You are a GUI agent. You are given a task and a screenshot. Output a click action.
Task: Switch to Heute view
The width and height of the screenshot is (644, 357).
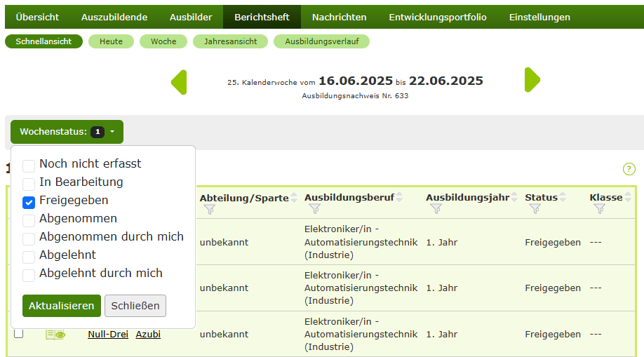coord(111,41)
